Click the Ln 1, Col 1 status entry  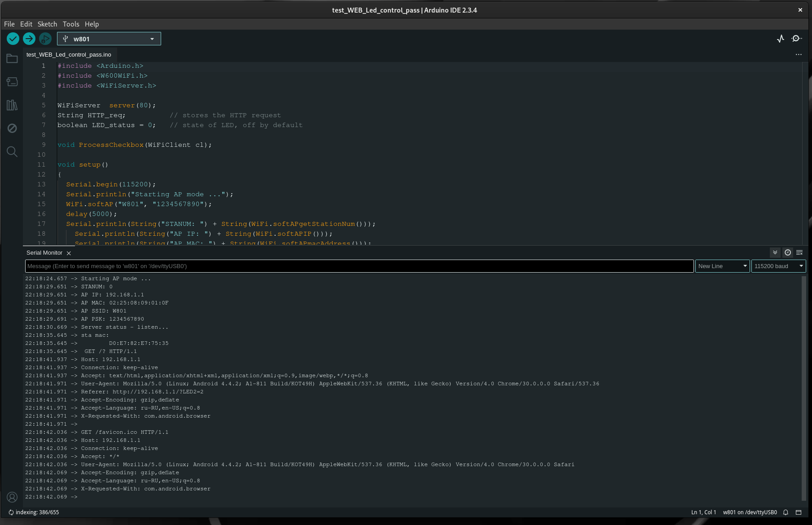[x=703, y=512]
